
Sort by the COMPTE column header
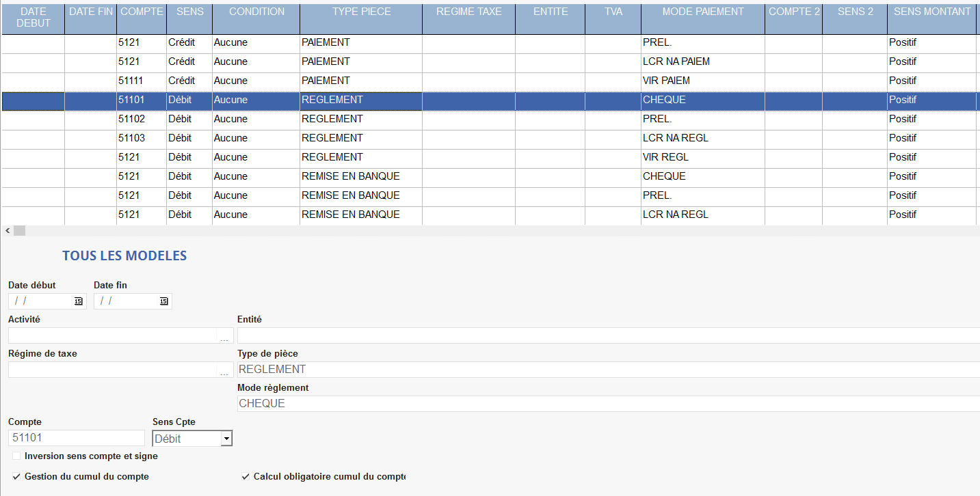[142, 12]
